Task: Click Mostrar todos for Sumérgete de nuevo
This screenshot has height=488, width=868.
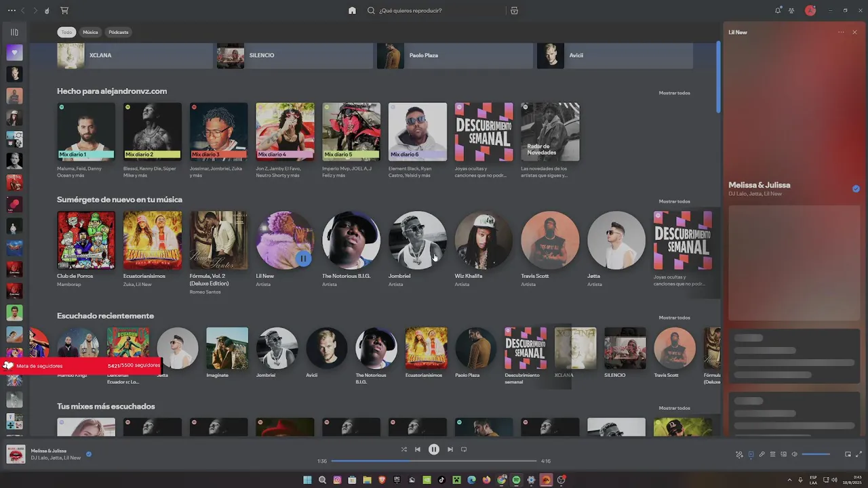Action: tap(674, 201)
